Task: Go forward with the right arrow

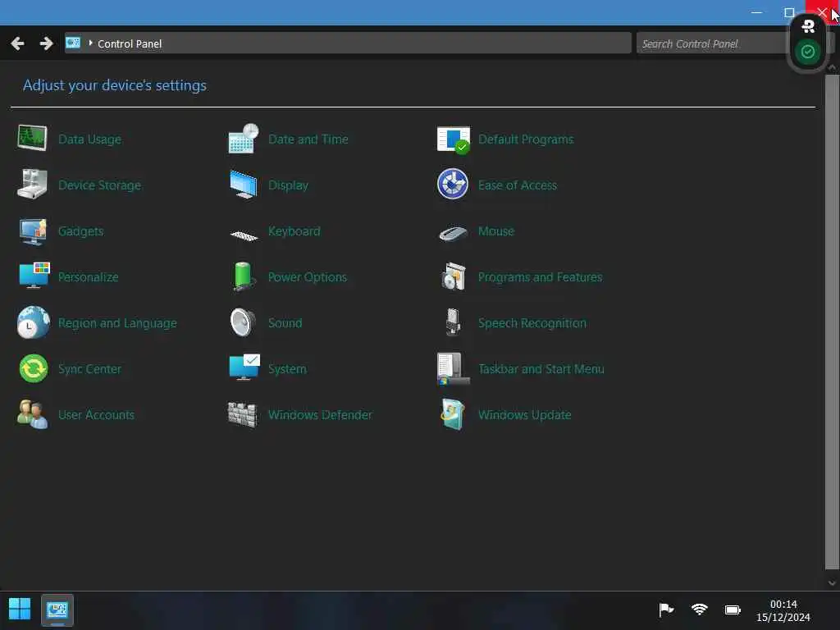Action: pyautogui.click(x=47, y=43)
